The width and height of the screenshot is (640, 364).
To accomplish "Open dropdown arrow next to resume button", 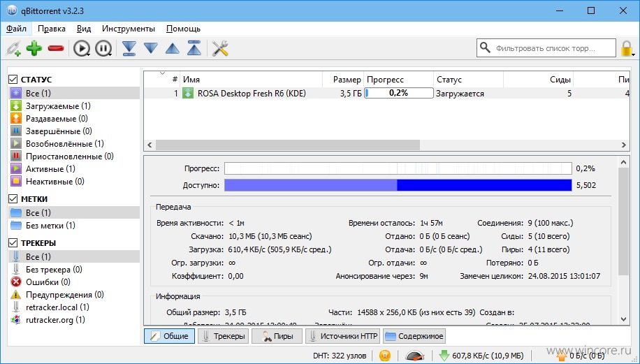I will pos(89,54).
